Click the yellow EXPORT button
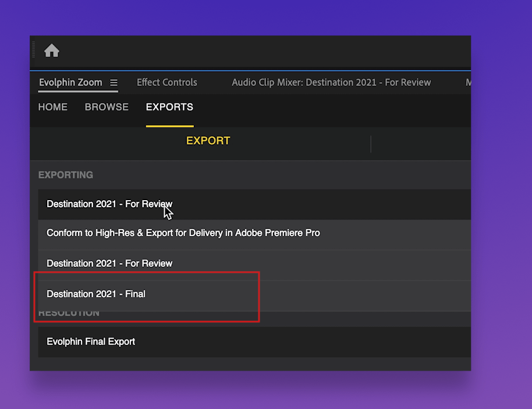The width and height of the screenshot is (532, 409). coord(208,141)
